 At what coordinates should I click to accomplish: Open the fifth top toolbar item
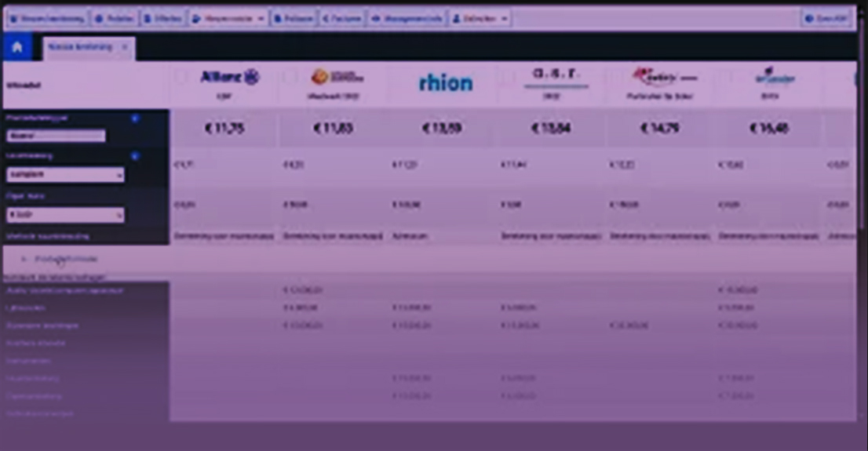294,18
